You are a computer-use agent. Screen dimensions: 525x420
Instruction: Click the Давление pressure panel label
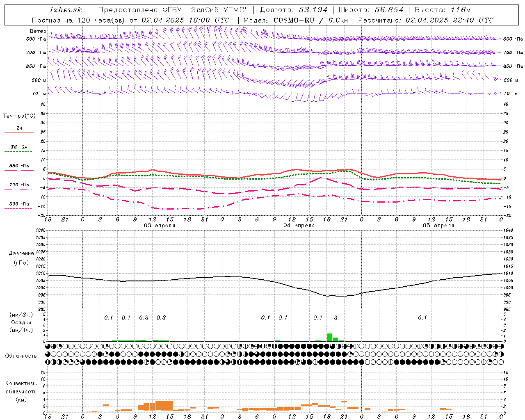pyautogui.click(x=21, y=253)
